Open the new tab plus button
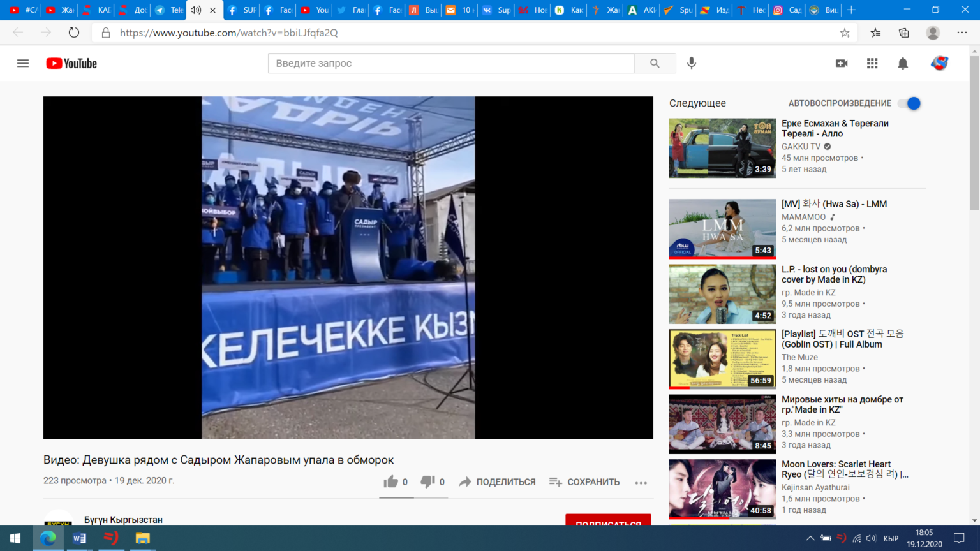Image resolution: width=980 pixels, height=551 pixels. coord(851,10)
